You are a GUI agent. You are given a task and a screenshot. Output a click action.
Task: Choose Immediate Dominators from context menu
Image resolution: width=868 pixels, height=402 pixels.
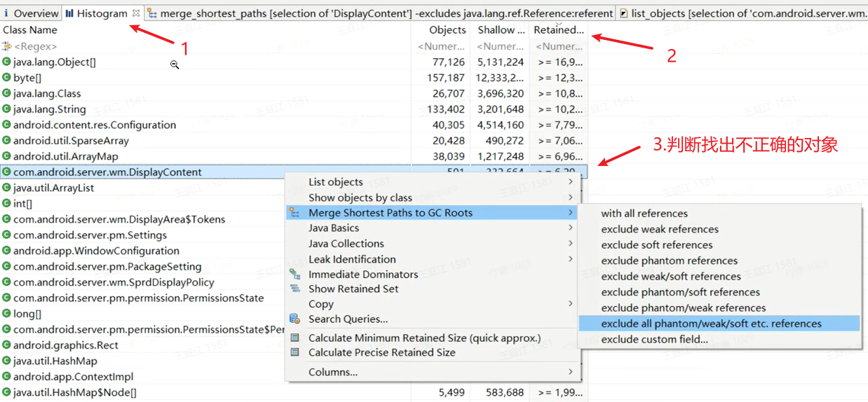(x=432, y=275)
